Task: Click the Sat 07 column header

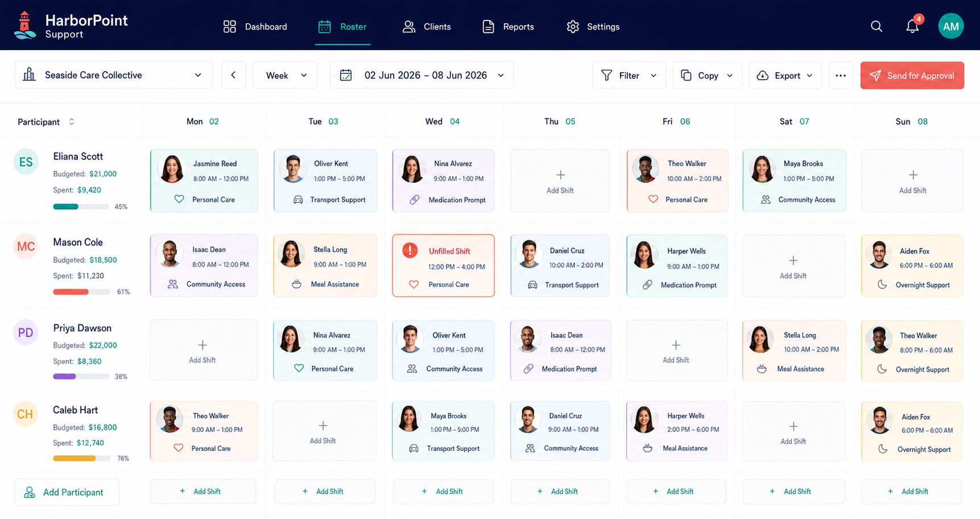Action: click(794, 122)
